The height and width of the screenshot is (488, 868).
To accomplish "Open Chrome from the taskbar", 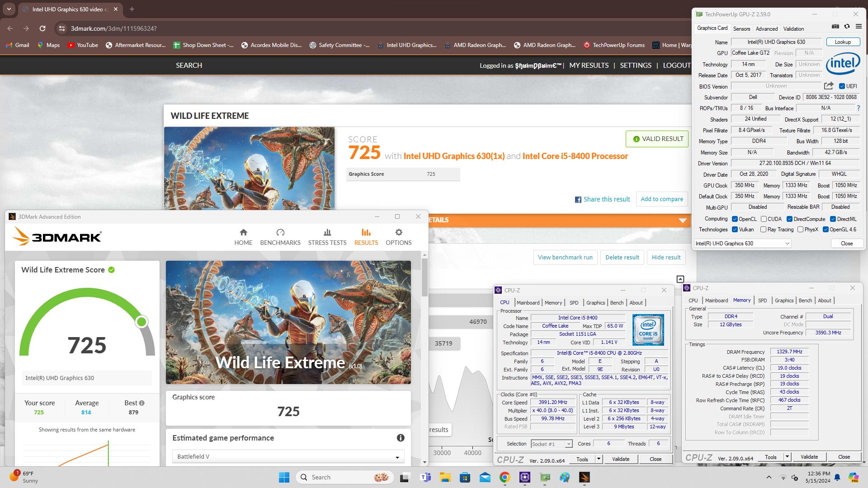I will [505, 477].
